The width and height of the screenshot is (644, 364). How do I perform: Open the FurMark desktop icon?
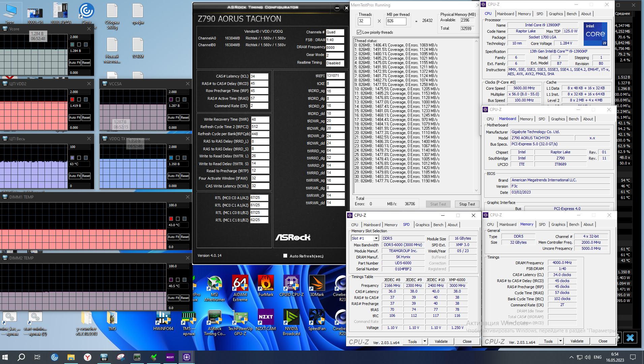pyautogui.click(x=266, y=286)
